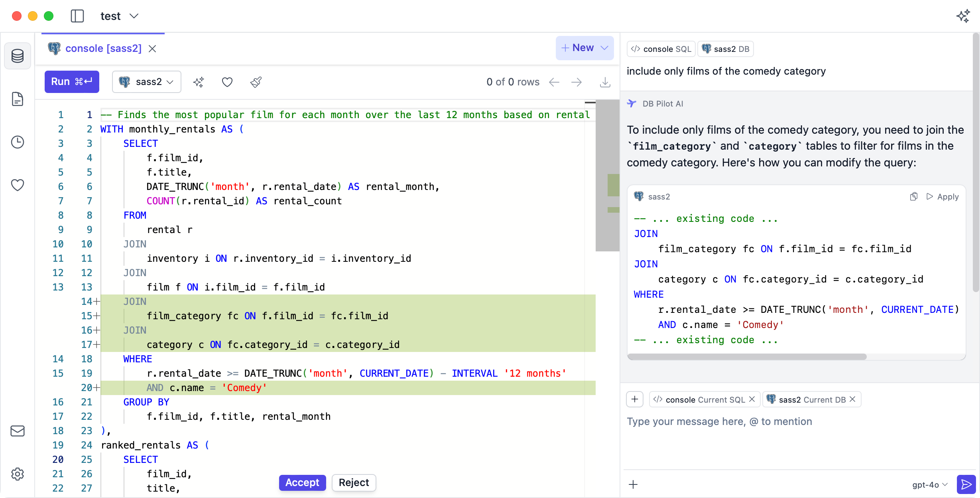Click the user message about comedy category
Image resolution: width=980 pixels, height=498 pixels.
click(x=726, y=71)
